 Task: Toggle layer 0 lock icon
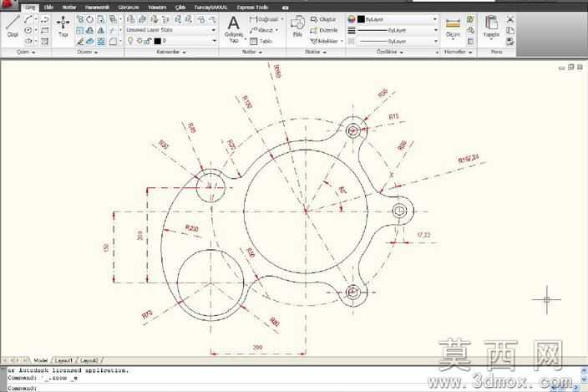pos(148,41)
